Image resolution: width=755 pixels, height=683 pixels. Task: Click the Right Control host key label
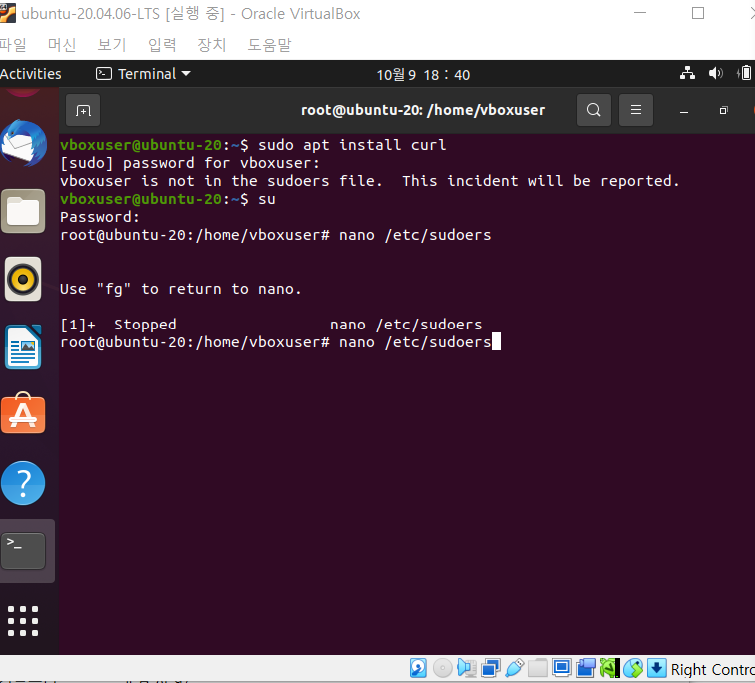tap(712, 670)
